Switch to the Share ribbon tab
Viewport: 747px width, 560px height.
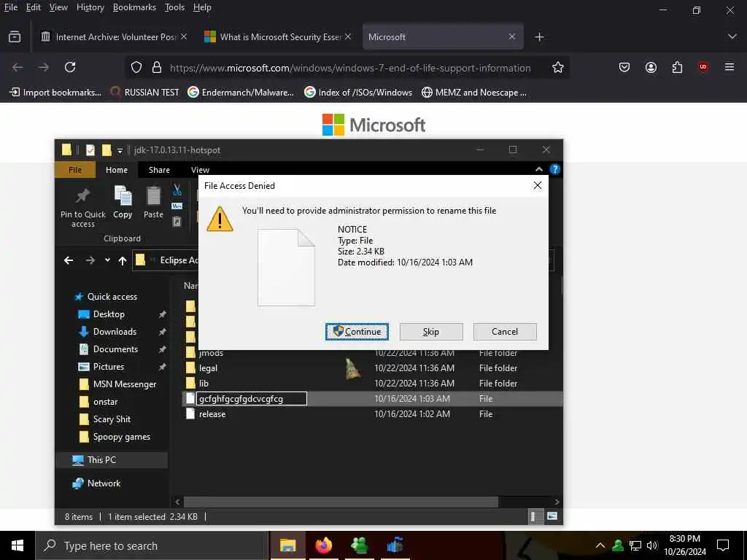(159, 170)
